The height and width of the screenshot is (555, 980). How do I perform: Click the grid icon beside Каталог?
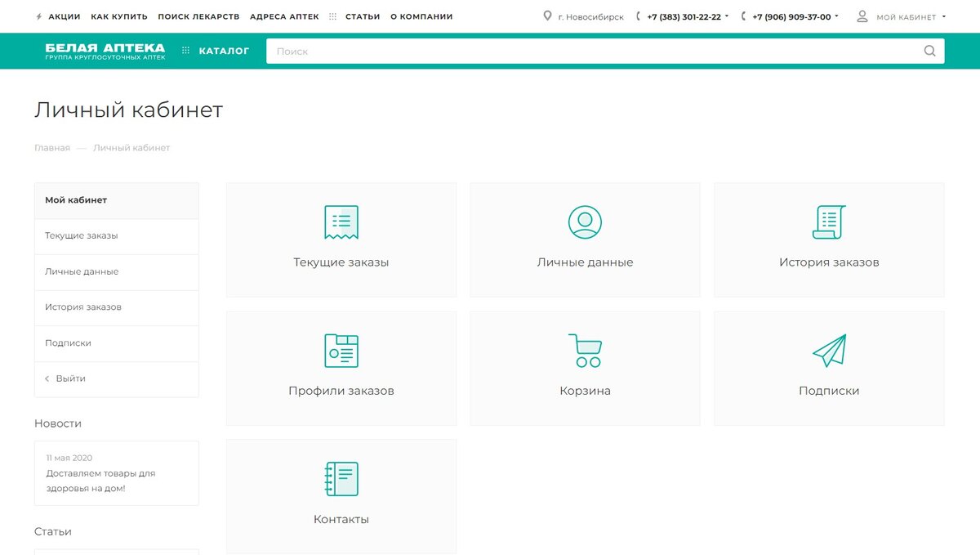[x=185, y=51]
